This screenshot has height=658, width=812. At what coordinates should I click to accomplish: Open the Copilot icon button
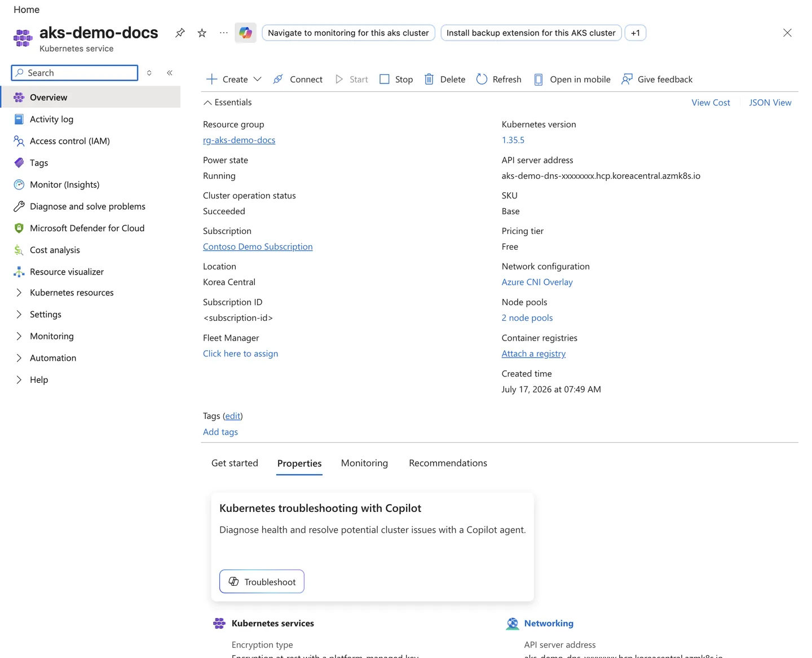[245, 33]
